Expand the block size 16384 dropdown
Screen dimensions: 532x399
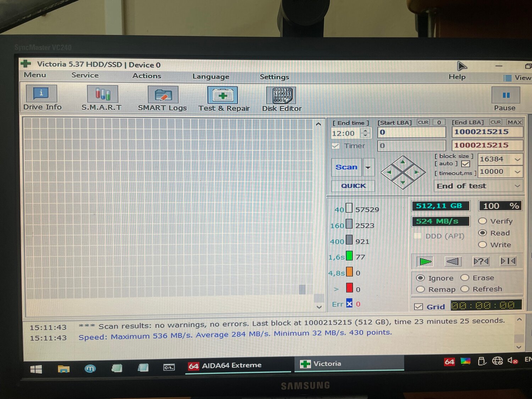pos(517,160)
